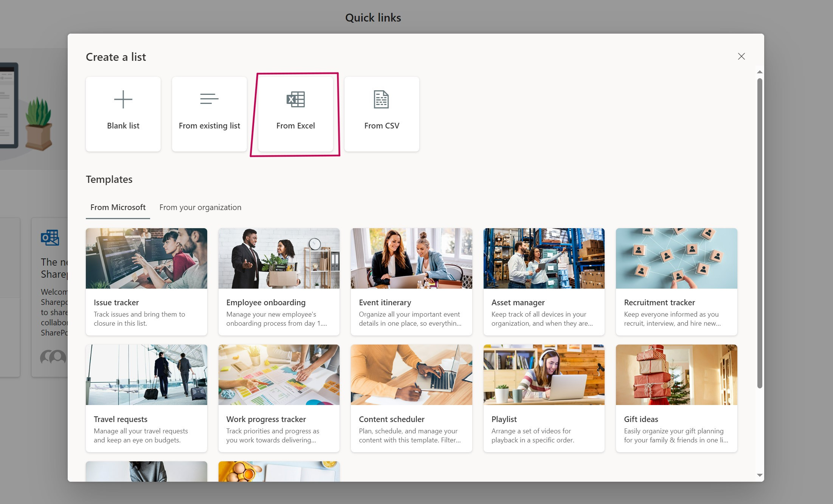The width and height of the screenshot is (833, 504).
Task: Click the Employee onboarding title text
Action: coord(266,302)
